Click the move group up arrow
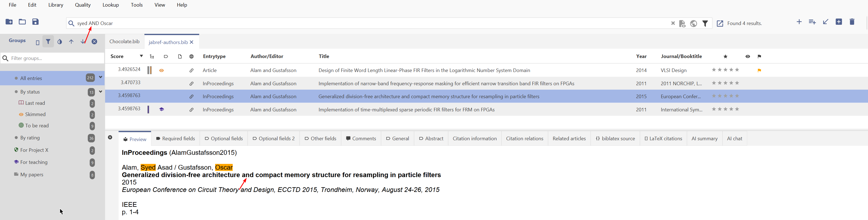The height and width of the screenshot is (220, 868). (x=72, y=42)
